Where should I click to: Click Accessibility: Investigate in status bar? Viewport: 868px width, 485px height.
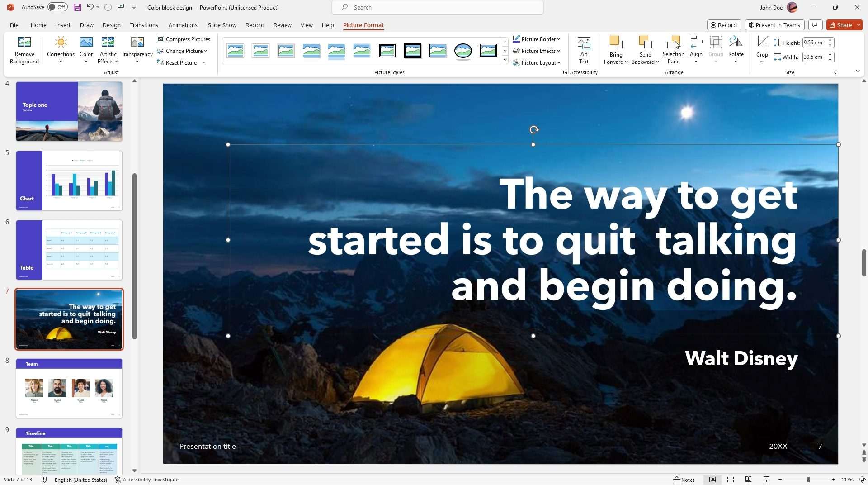click(146, 480)
